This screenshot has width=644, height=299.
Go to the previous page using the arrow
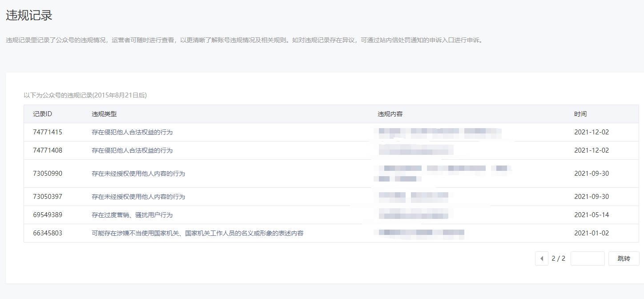coord(541,259)
